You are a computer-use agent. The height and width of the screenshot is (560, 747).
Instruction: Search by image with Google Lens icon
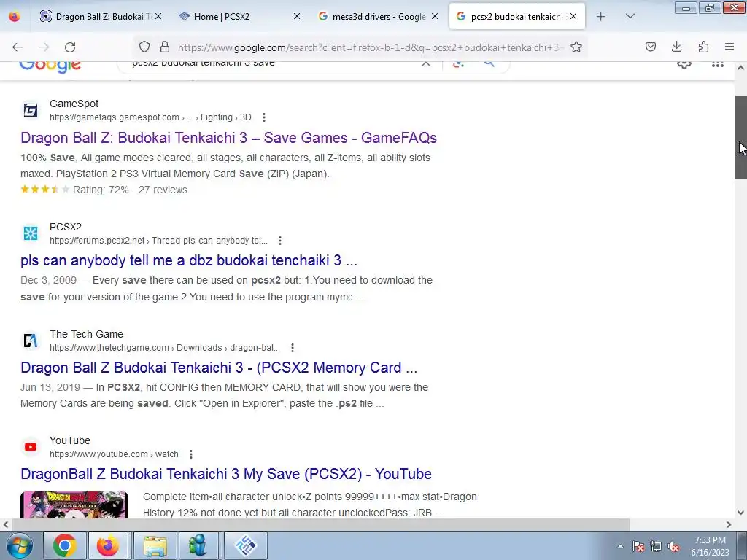(458, 63)
